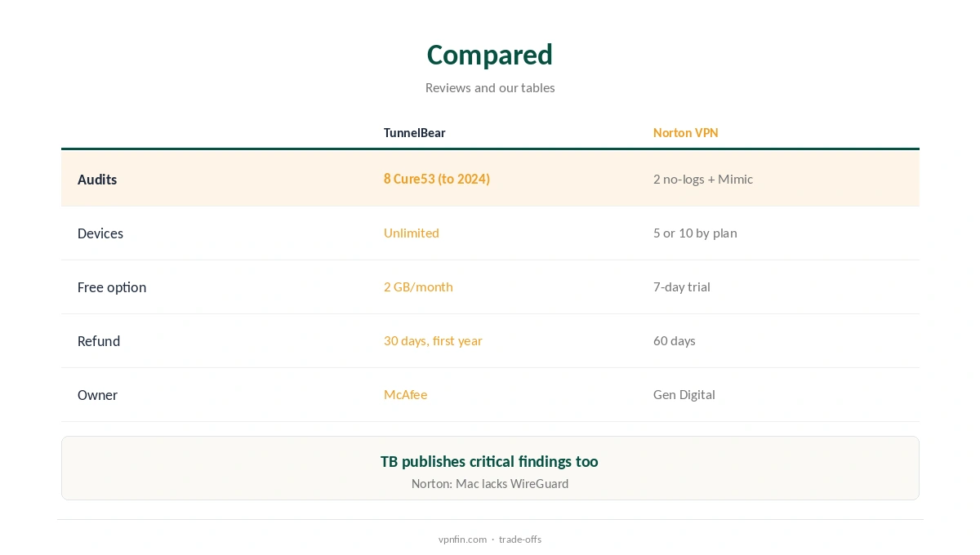Click the "Gen Digital" owner cell
Image resolution: width=980 pixels, height=555 pixels.
tap(684, 394)
